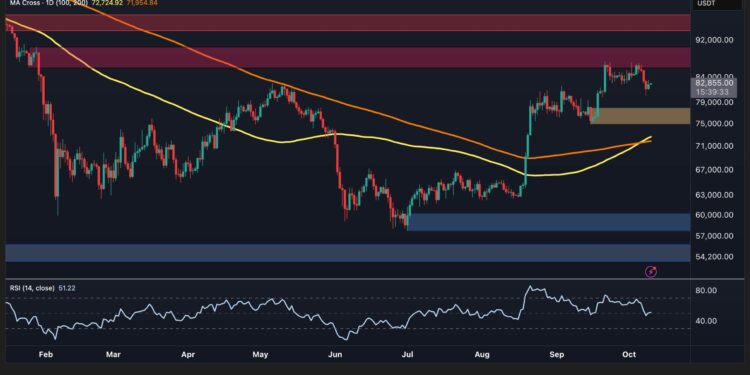Image resolution: width=750 pixels, height=375 pixels.
Task: Click the RSI 80.00 scale label
Action: pyautogui.click(x=706, y=291)
